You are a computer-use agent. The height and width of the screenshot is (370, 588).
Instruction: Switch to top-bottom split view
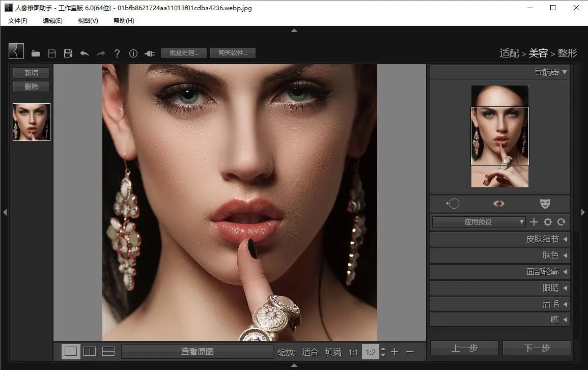(x=108, y=351)
